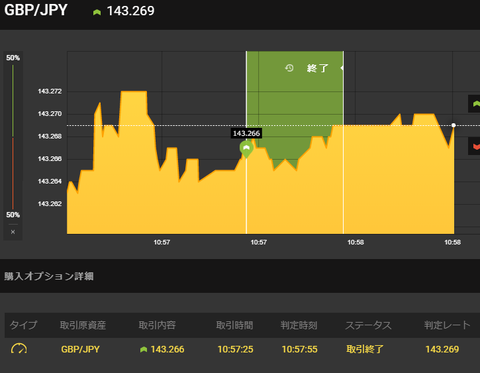Click the 取引時間 column header
Viewport: 480px width, 373px height.
coord(235,325)
